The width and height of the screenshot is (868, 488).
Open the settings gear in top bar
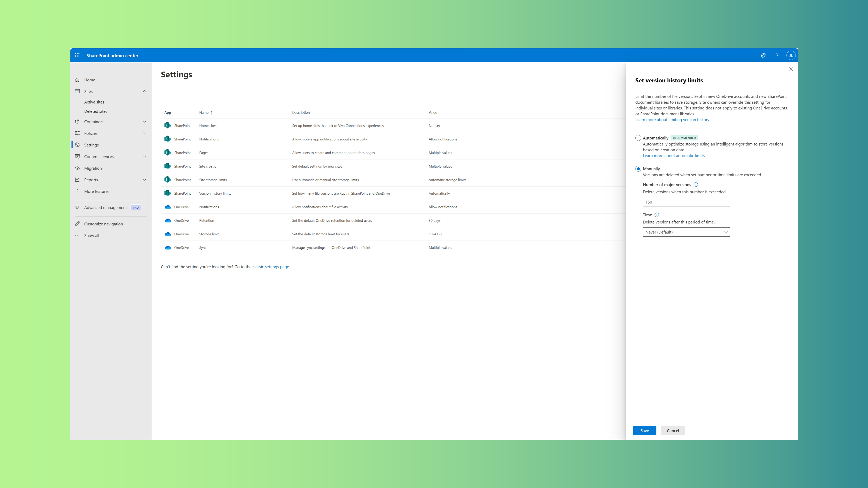click(763, 55)
